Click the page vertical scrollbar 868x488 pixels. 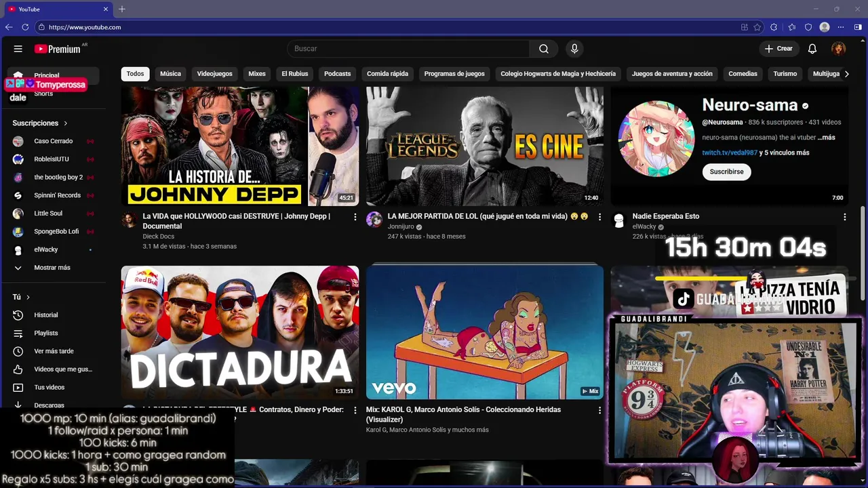click(x=863, y=254)
